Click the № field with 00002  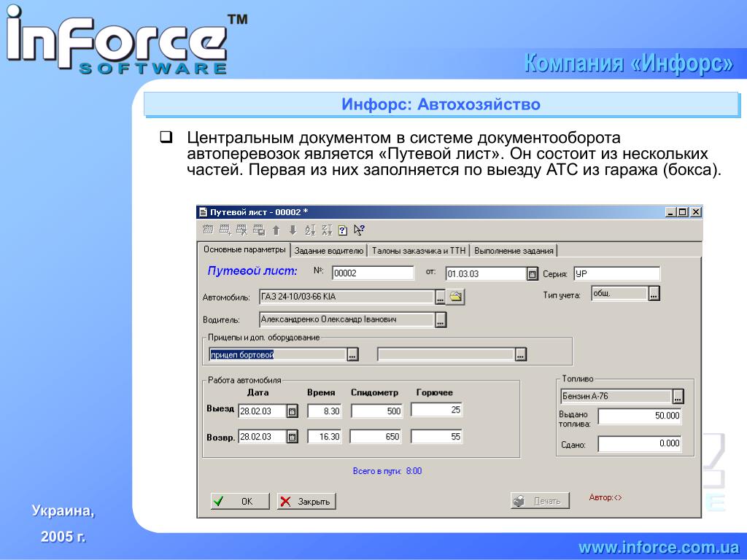click(x=373, y=273)
